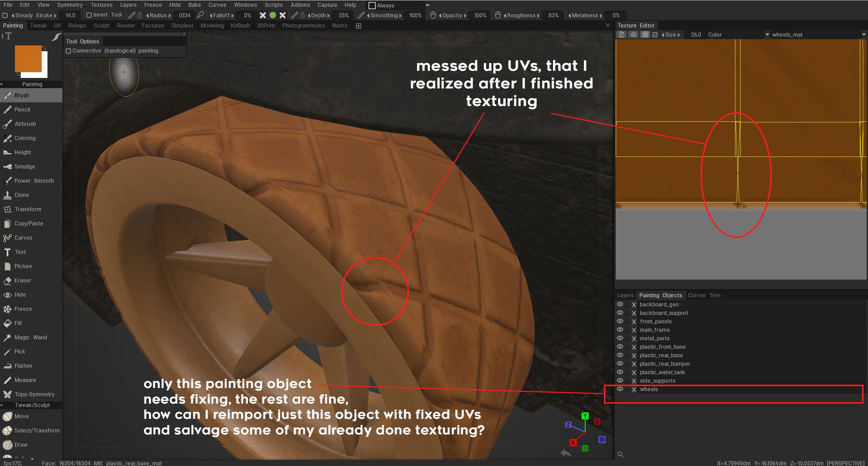Image resolution: width=868 pixels, height=466 pixels.
Task: Click the grid icon in Texture Editor
Action: click(645, 35)
